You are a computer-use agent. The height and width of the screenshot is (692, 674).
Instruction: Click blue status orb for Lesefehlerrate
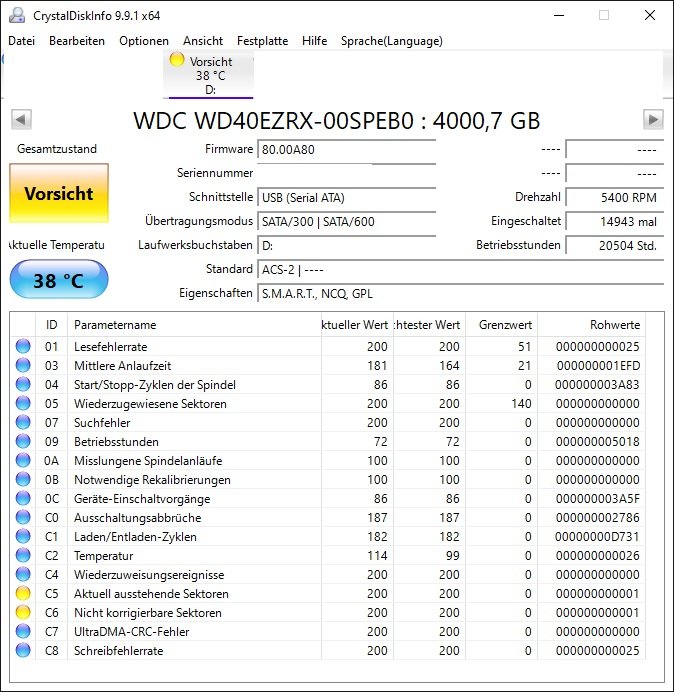[23, 346]
